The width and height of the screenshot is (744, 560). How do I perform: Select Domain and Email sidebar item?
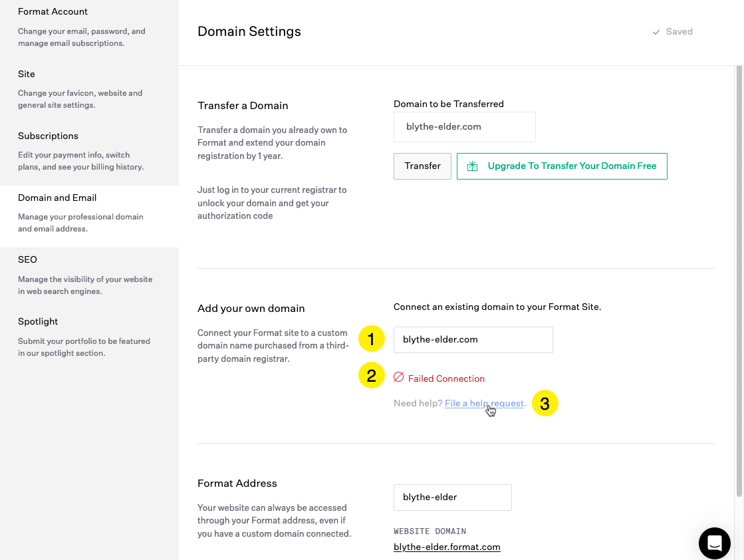coord(57,198)
